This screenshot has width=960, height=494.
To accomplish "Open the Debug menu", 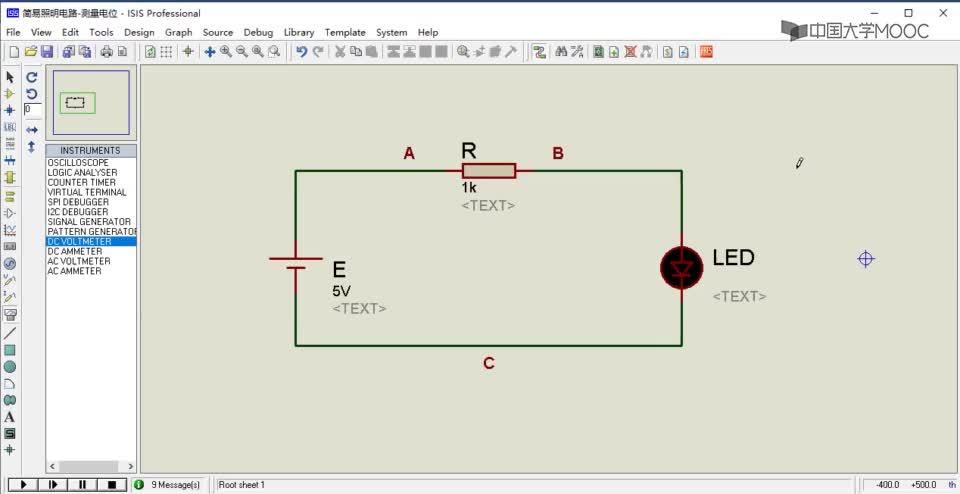I will coord(258,32).
